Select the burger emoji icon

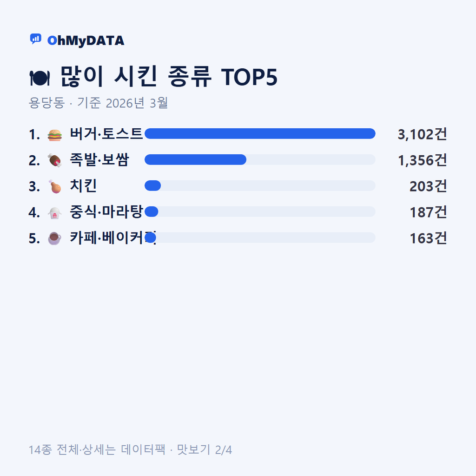click(x=55, y=135)
